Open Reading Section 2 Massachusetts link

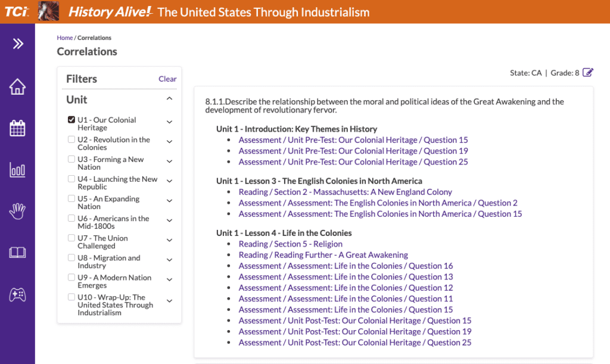click(345, 192)
